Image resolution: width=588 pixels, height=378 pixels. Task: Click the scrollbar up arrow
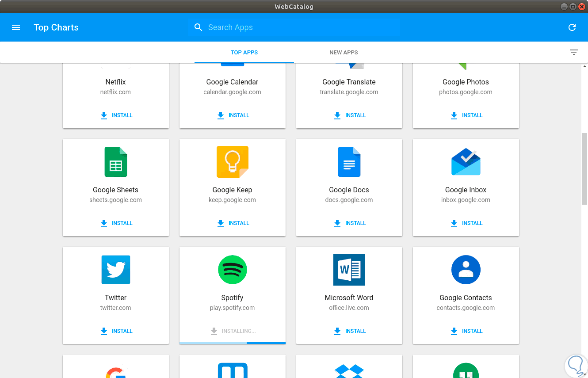click(x=584, y=66)
